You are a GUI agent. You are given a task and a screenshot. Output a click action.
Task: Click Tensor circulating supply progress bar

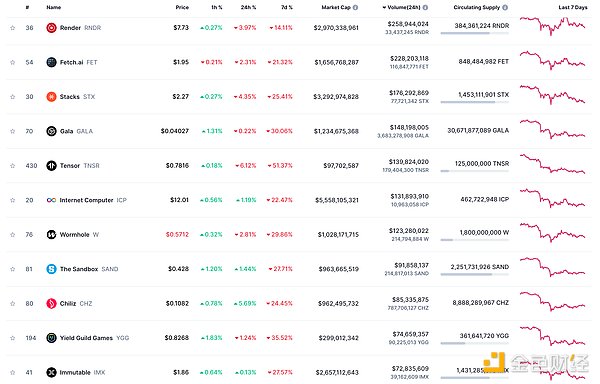(x=474, y=171)
